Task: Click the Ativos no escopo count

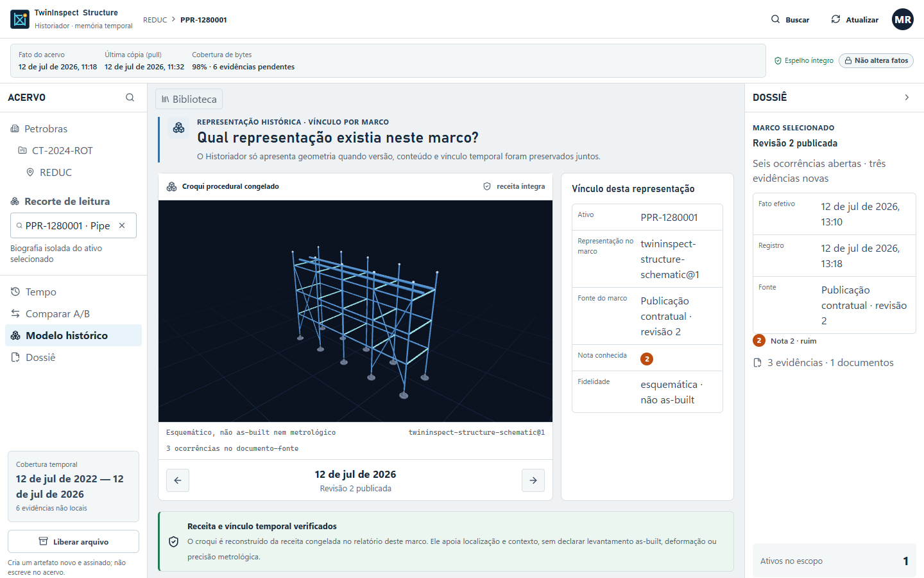Action: coord(905,561)
